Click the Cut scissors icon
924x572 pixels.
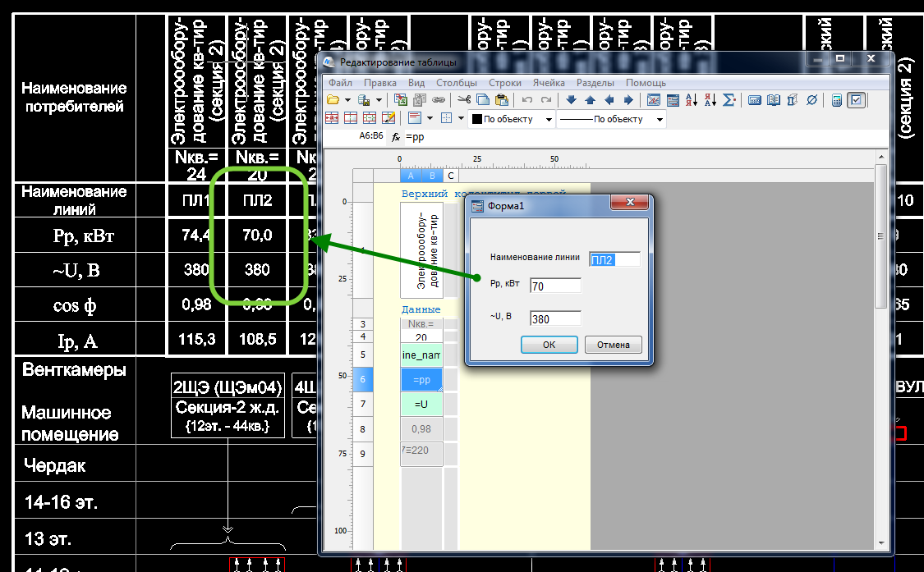(464, 100)
